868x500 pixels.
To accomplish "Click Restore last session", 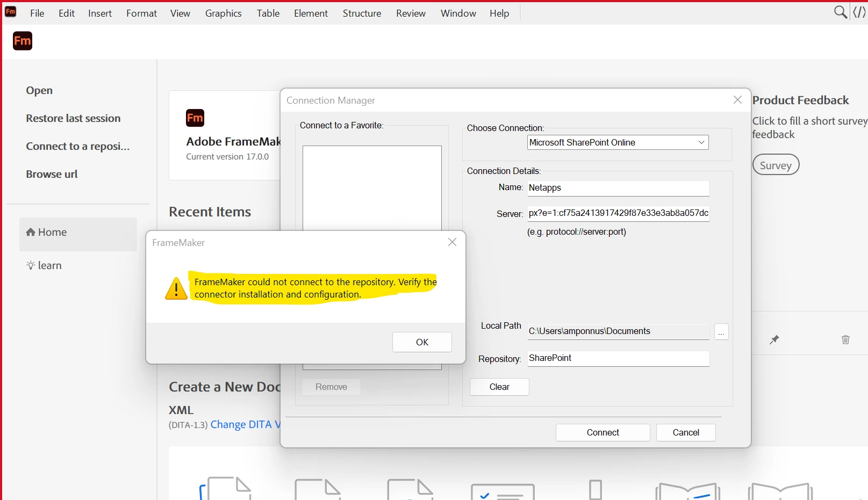I will pos(73,118).
